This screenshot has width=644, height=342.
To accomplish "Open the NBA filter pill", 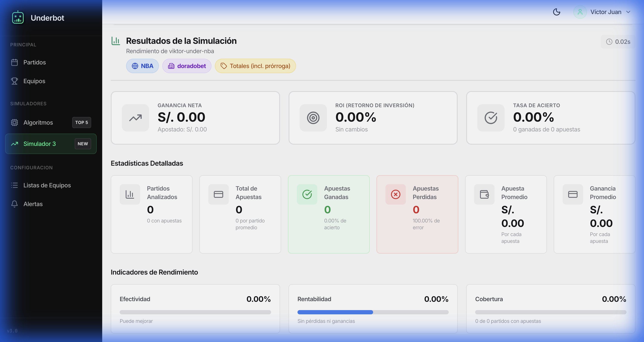I will (x=142, y=66).
